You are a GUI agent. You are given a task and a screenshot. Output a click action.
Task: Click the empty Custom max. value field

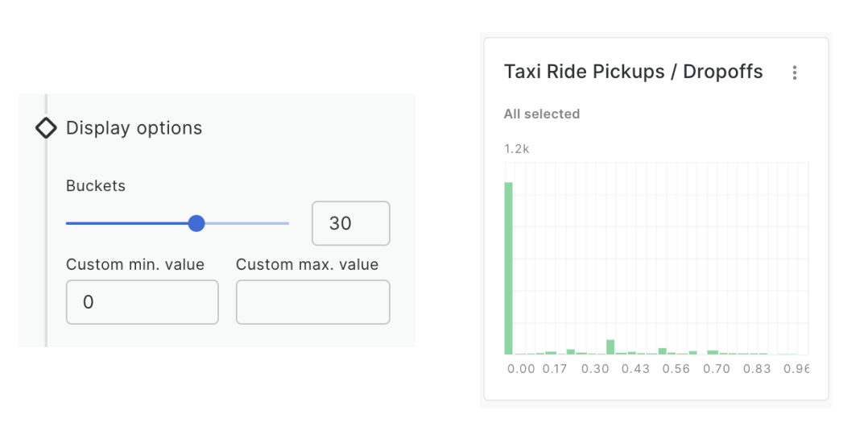point(312,302)
